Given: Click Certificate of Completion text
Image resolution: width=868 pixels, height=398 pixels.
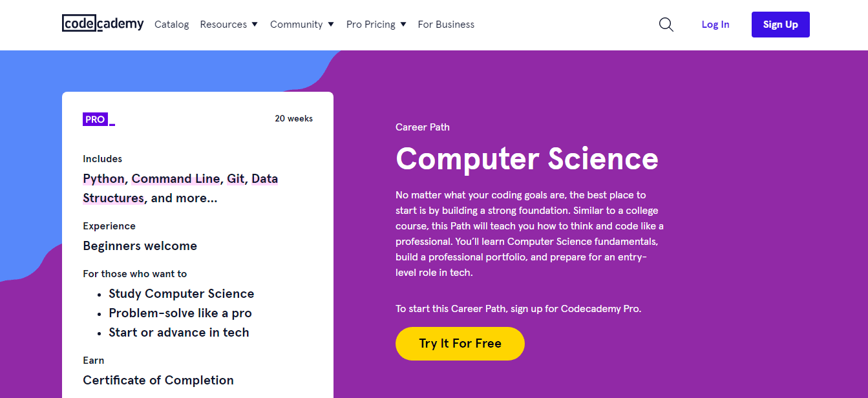Looking at the screenshot, I should (158, 380).
